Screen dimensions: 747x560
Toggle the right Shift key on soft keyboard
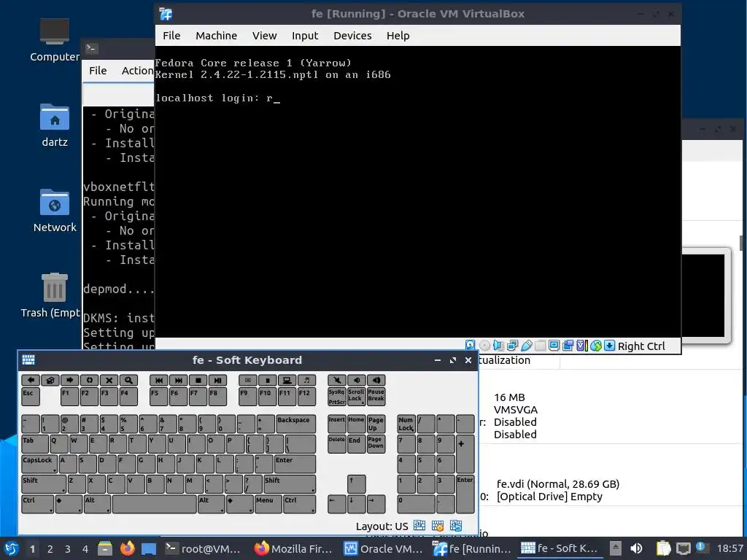click(x=289, y=484)
